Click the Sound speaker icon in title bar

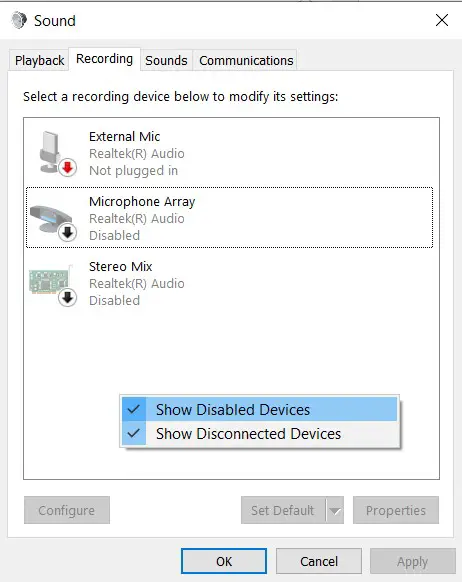coord(19,20)
